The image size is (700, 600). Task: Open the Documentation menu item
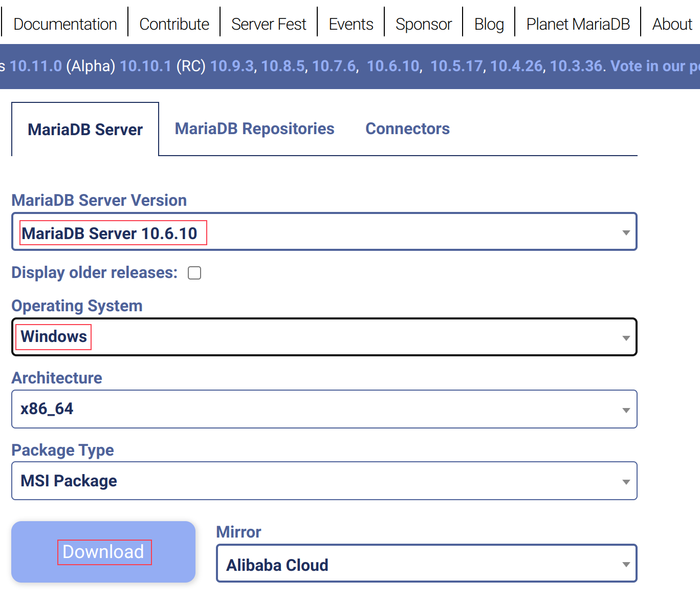coord(65,24)
